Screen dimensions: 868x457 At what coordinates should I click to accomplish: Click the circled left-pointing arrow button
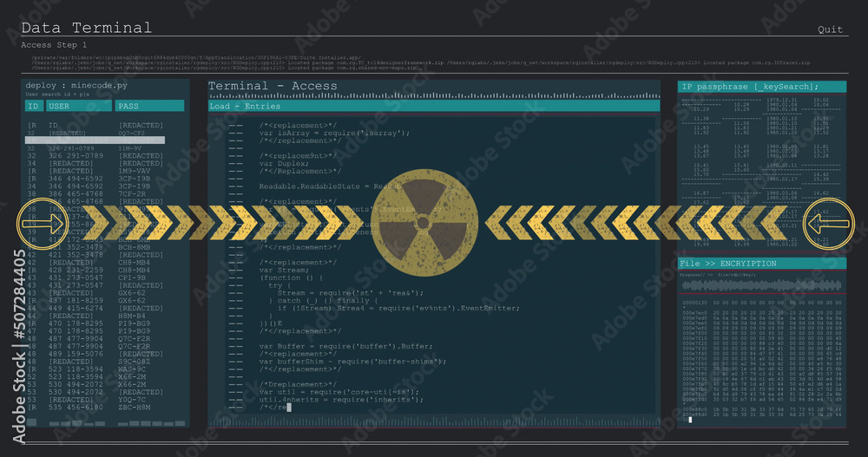(x=829, y=224)
